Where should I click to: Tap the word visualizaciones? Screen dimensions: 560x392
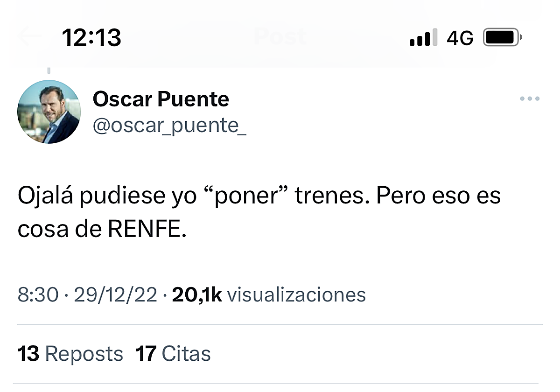[296, 294]
